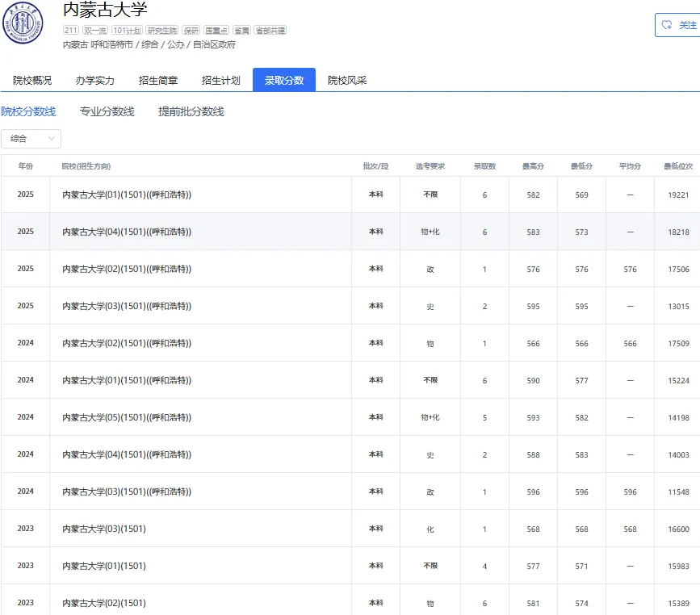This screenshot has height=615, width=700.
Task: Click the 选考要求 column header
Action: (430, 166)
